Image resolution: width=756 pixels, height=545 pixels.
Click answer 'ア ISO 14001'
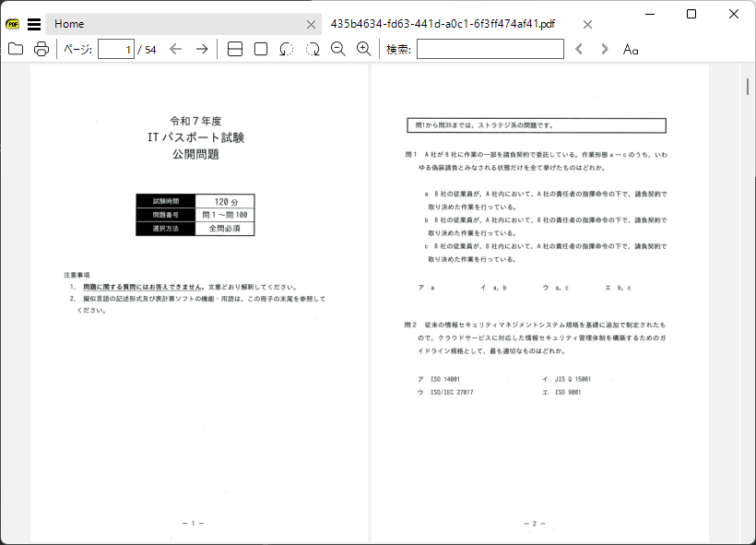tap(439, 379)
